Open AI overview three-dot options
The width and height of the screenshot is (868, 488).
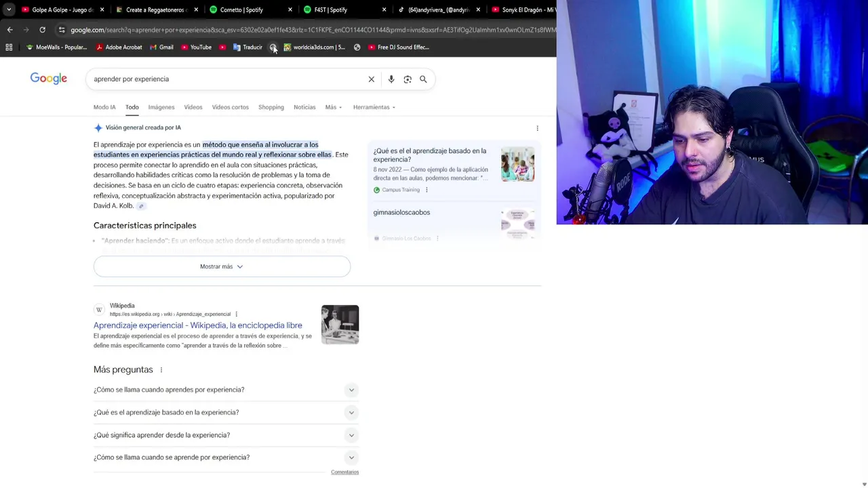537,128
